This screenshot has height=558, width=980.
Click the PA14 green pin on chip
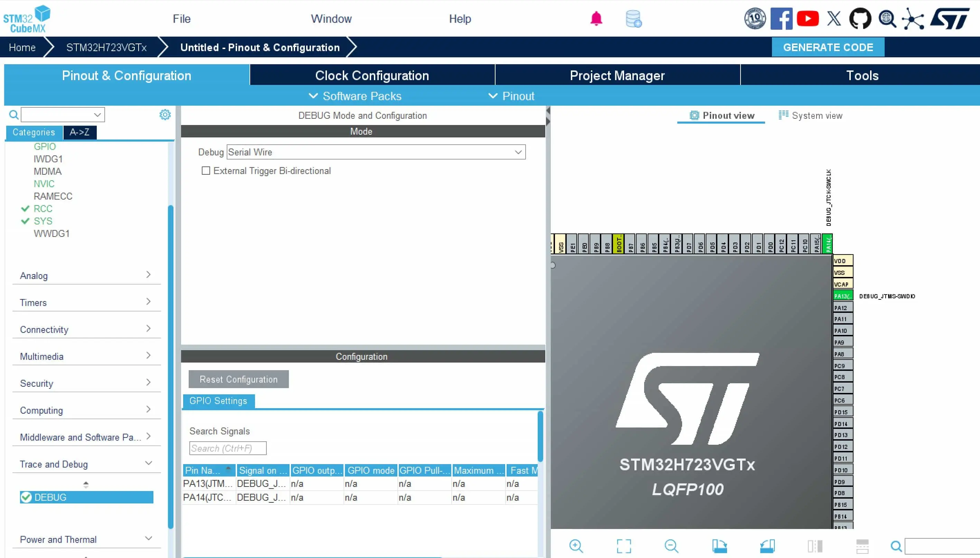(x=827, y=244)
